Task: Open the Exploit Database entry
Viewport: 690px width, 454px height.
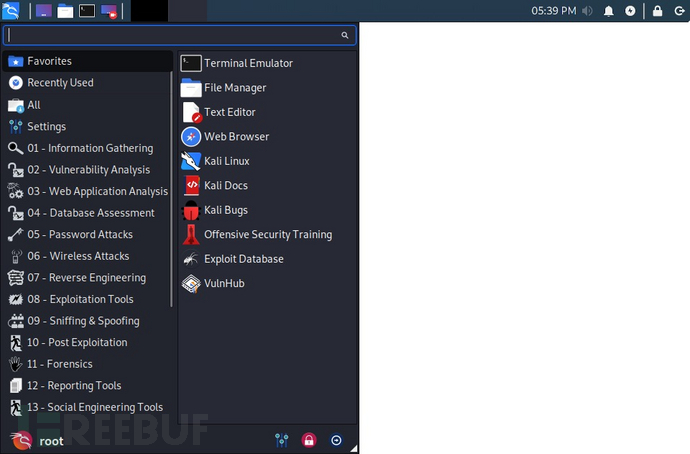Action: (267, 259)
